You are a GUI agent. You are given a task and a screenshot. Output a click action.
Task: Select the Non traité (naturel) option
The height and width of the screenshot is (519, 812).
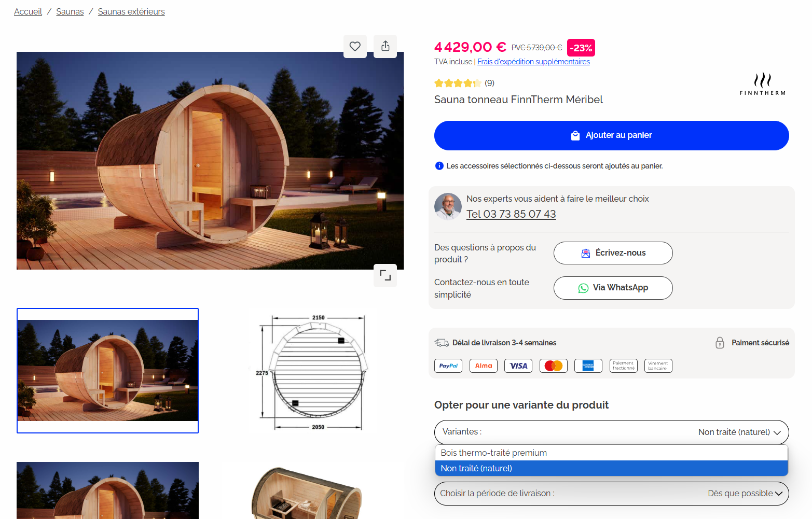tap(611, 468)
